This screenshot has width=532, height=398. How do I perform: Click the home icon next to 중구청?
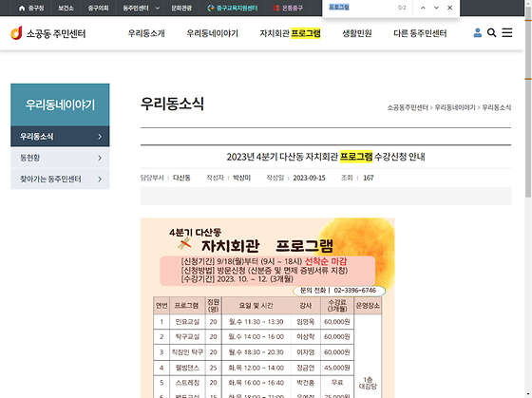point(22,8)
